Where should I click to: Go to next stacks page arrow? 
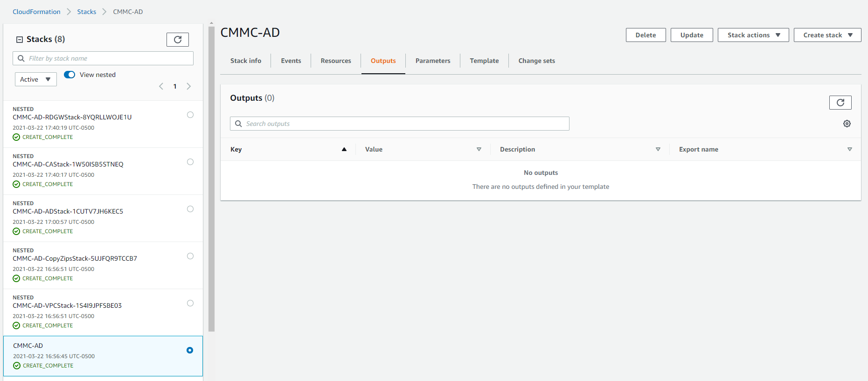[189, 86]
